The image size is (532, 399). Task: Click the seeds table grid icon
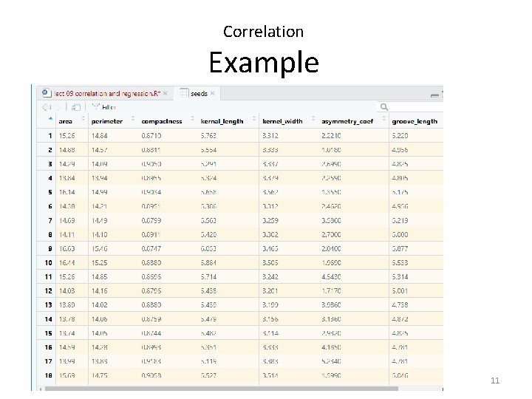(x=184, y=94)
